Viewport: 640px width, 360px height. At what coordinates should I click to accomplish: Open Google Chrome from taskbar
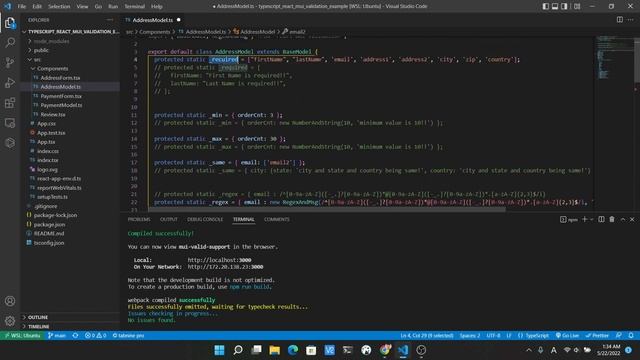pos(384,350)
